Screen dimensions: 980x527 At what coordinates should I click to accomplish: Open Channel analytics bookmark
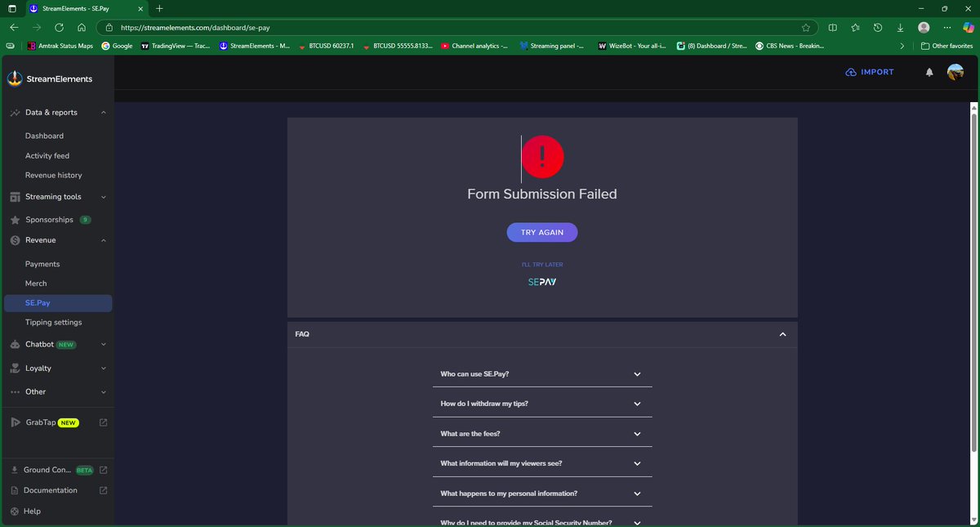coord(474,46)
